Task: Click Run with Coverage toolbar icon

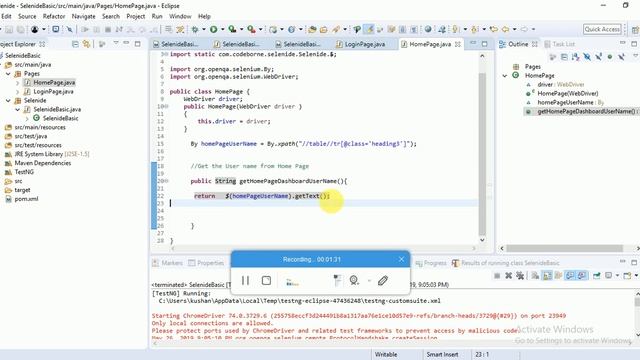Action: point(232,29)
